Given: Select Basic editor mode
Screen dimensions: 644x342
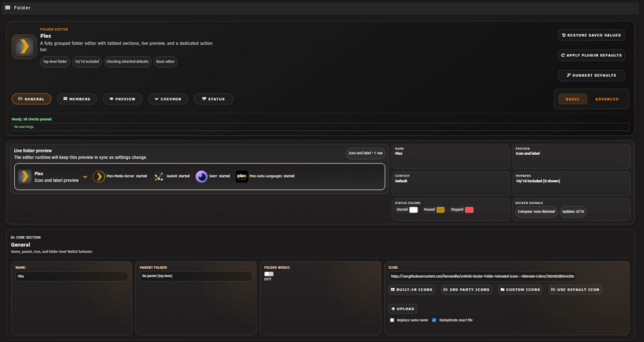Looking at the screenshot, I should [x=573, y=99].
